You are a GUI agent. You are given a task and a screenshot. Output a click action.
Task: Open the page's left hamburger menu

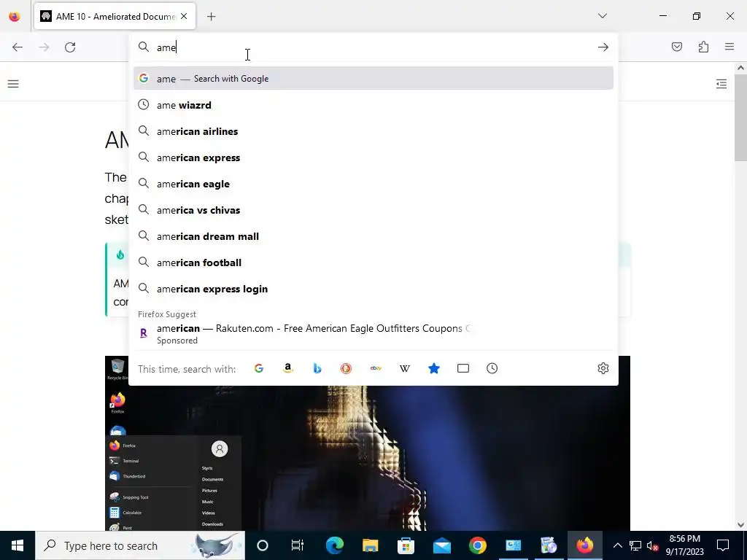(x=13, y=84)
